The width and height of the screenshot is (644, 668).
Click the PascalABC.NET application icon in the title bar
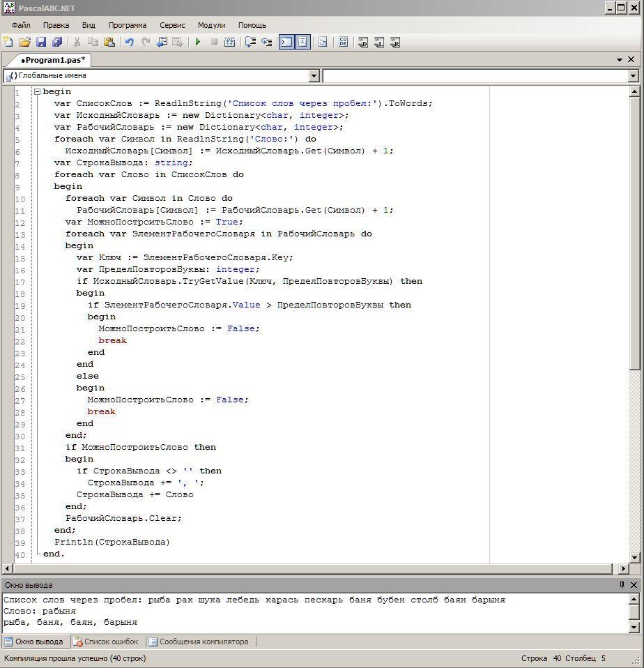coord(9,8)
